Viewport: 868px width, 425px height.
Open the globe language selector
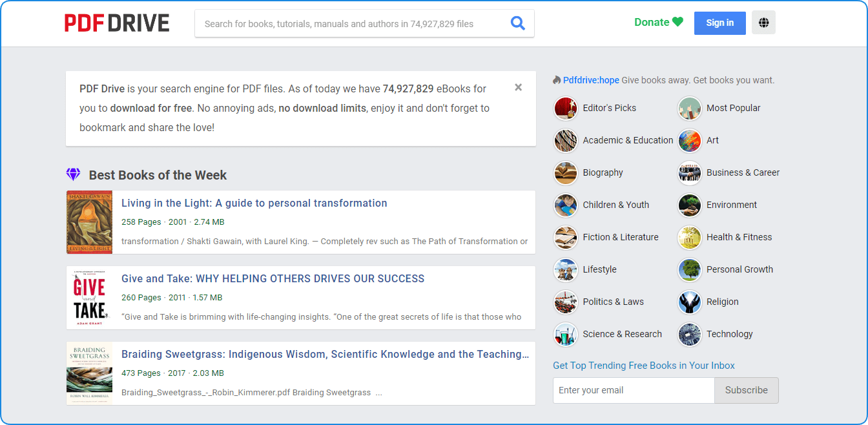tap(763, 23)
